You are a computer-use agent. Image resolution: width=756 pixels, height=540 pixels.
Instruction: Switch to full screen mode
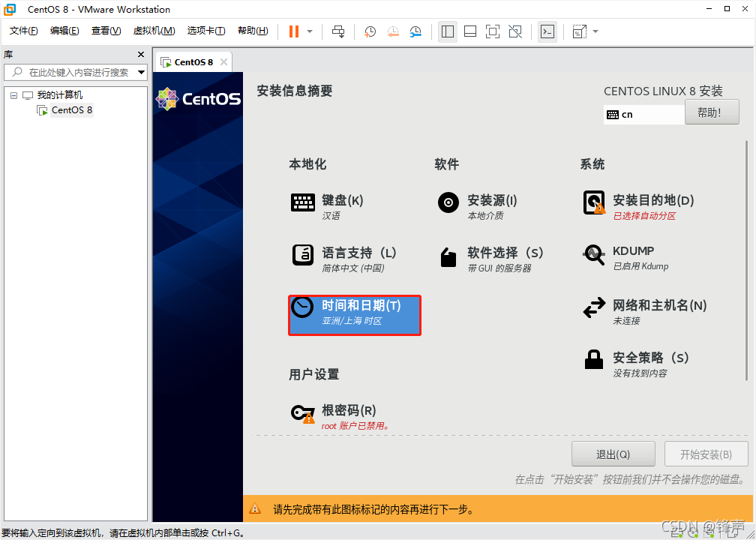(x=492, y=31)
